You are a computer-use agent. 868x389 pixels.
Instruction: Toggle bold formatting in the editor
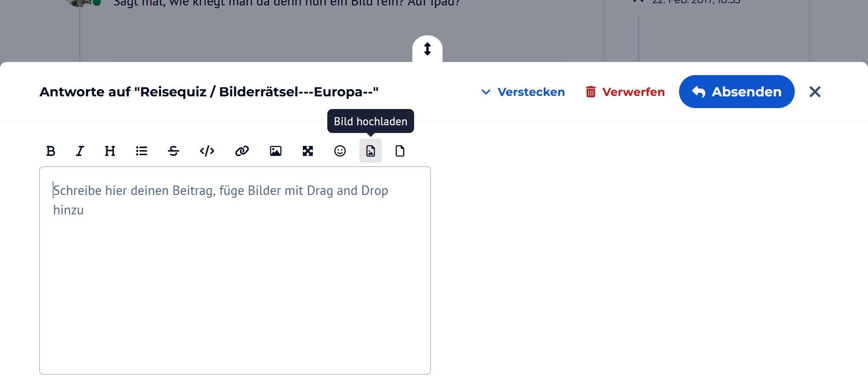51,151
